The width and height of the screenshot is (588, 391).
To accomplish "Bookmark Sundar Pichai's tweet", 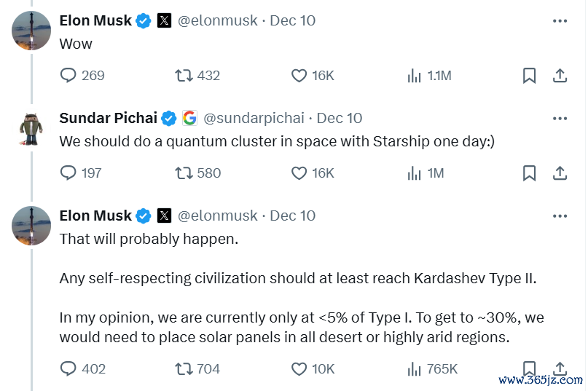I will coord(529,173).
